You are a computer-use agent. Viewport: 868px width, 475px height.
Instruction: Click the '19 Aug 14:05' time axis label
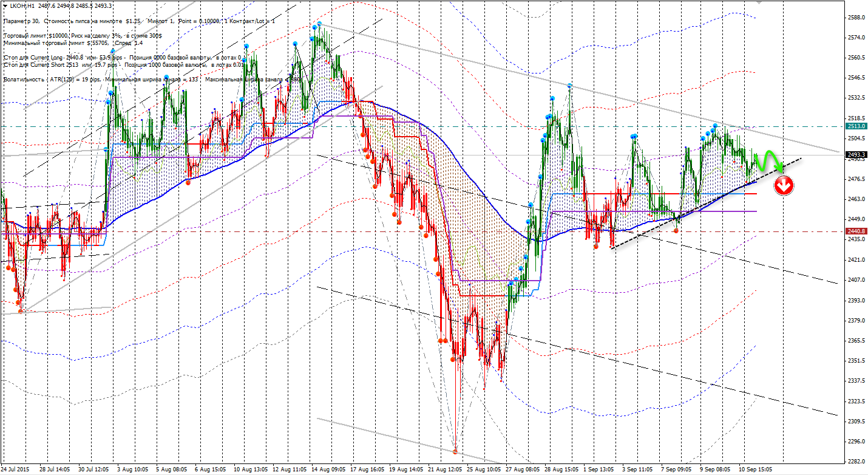pyautogui.click(x=407, y=470)
